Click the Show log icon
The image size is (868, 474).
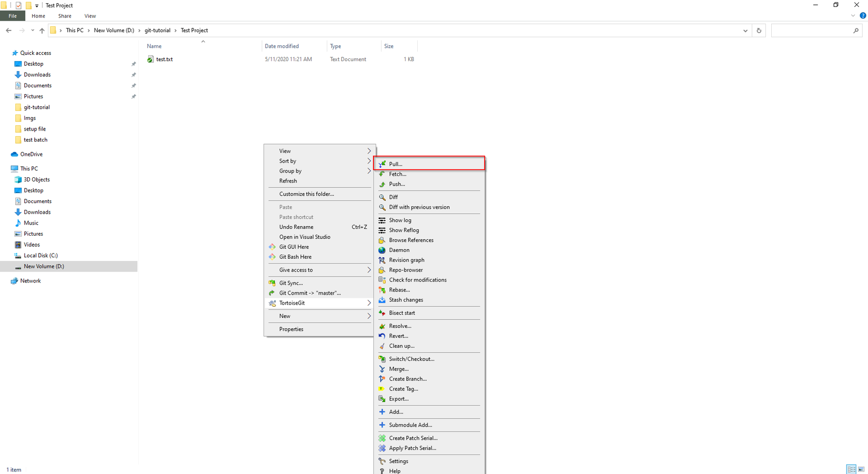point(382,220)
